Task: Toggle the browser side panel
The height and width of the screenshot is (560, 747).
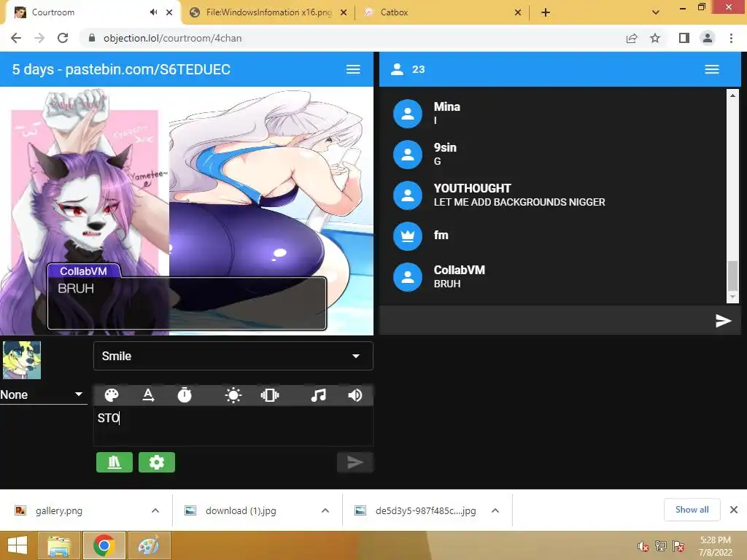Action: click(684, 38)
